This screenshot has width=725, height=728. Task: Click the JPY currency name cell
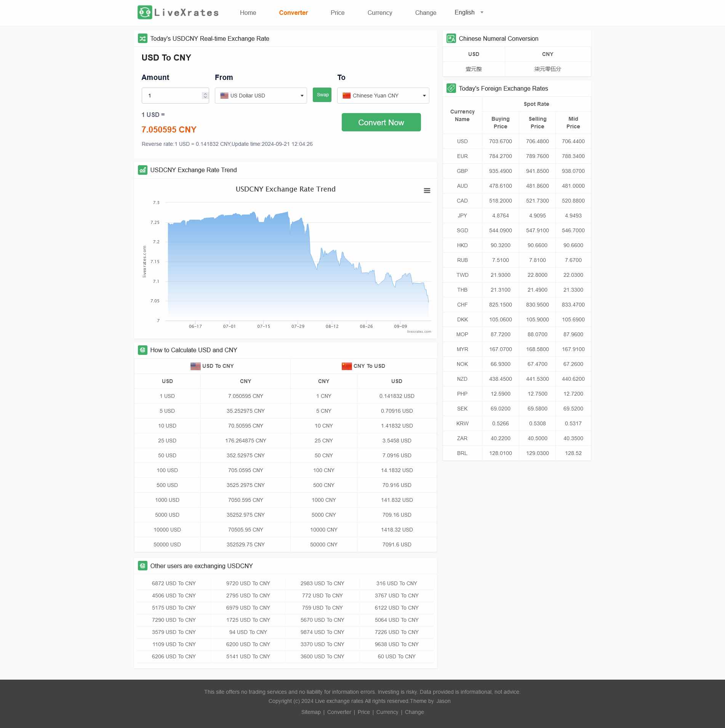[462, 216]
